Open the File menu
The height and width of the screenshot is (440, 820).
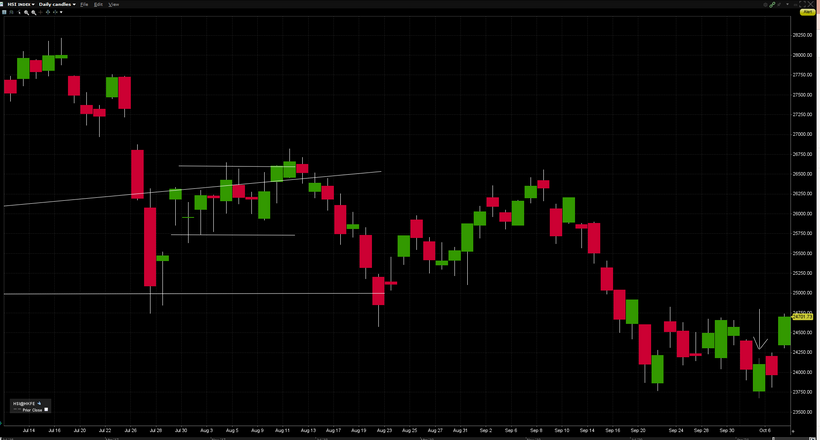pyautogui.click(x=84, y=4)
